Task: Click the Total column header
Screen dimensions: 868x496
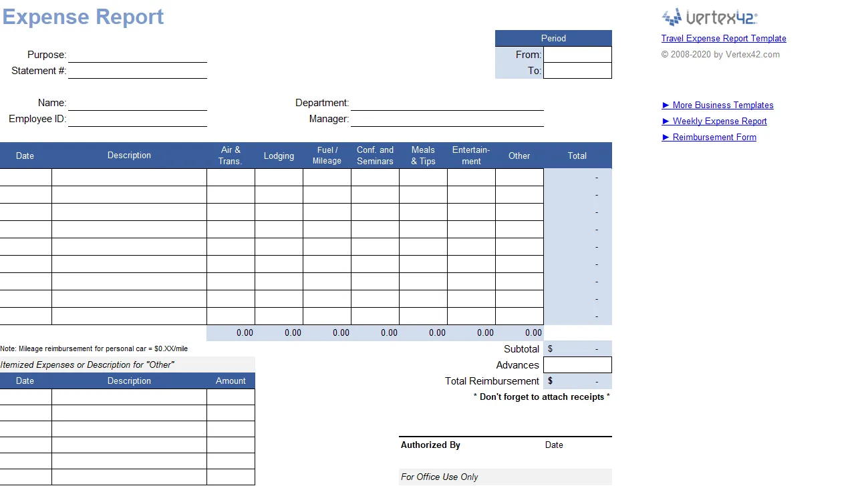Action: 577,156
